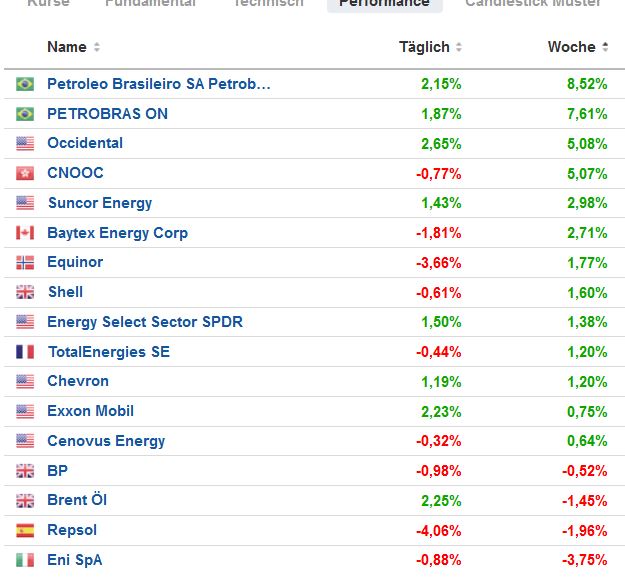
Task: Click the Norway flag beside Equinor
Action: (25, 262)
